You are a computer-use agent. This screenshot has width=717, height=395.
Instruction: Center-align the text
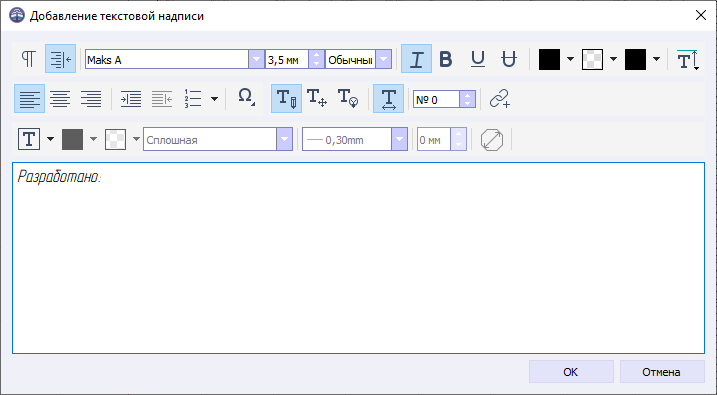click(x=60, y=98)
